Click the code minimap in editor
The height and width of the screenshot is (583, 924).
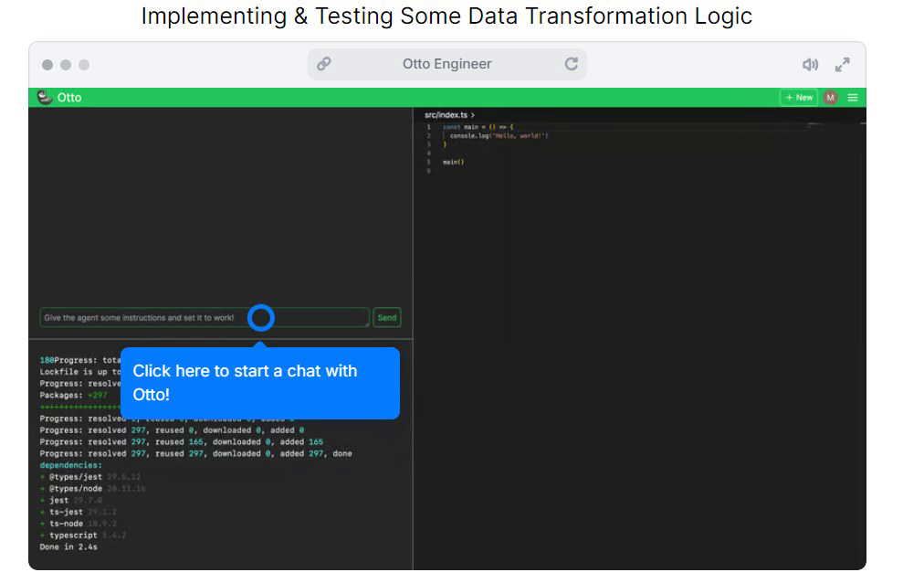[x=815, y=124]
